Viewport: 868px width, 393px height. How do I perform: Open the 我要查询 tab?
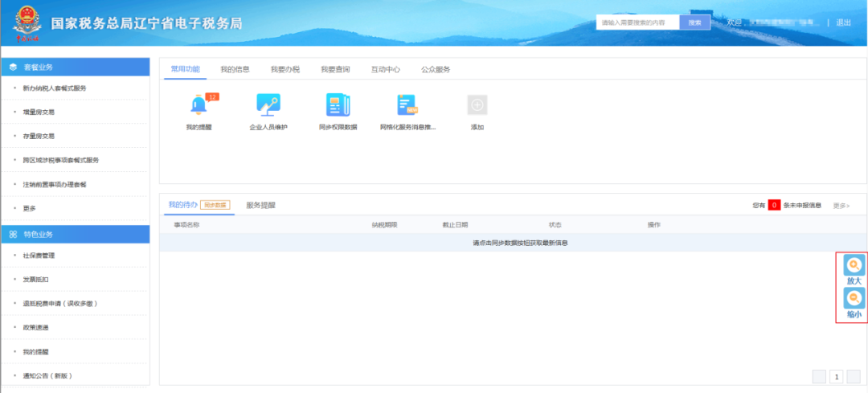click(335, 69)
